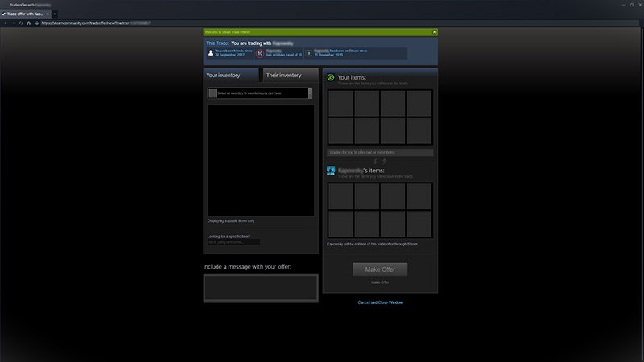The image size is (644, 362).
Task: Select first empty slot in Your items grid
Action: tap(341, 104)
